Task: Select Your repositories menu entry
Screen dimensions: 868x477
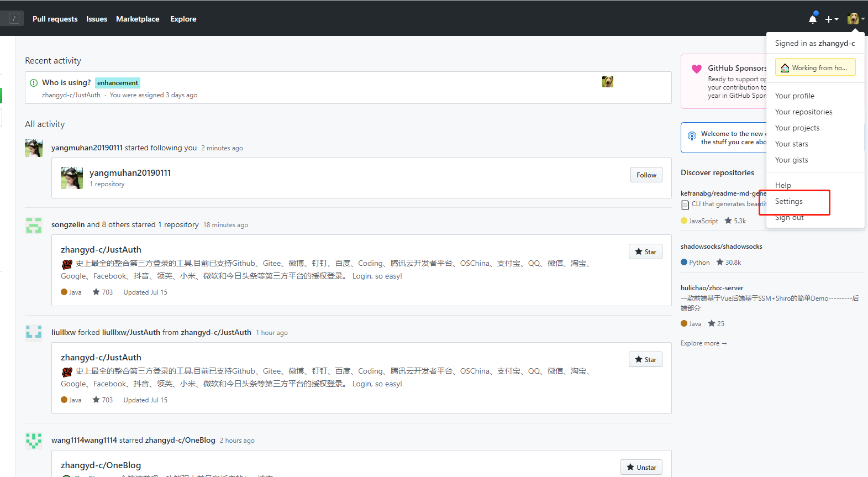Action: (803, 112)
